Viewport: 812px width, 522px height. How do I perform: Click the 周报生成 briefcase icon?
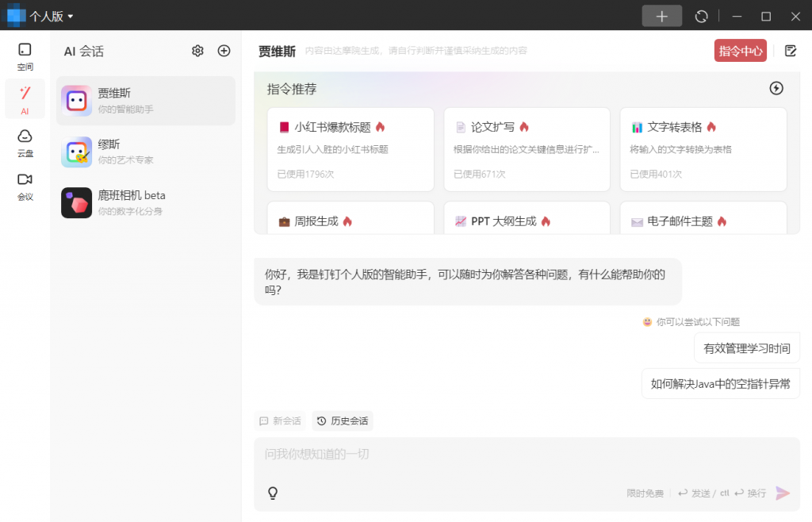point(284,221)
